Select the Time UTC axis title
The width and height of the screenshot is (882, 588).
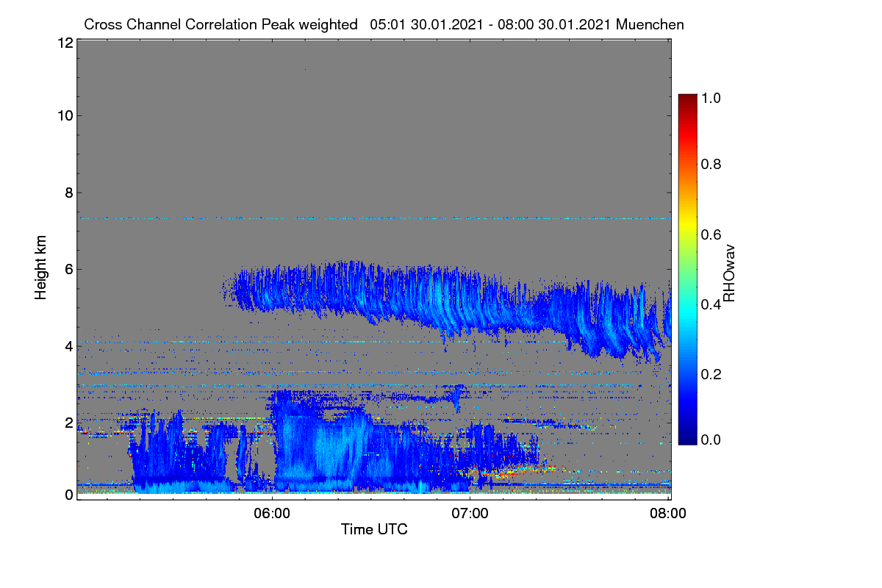374,529
